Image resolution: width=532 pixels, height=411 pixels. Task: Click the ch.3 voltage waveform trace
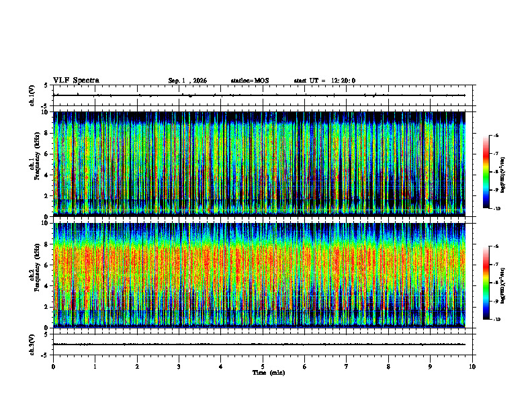tap(259, 345)
